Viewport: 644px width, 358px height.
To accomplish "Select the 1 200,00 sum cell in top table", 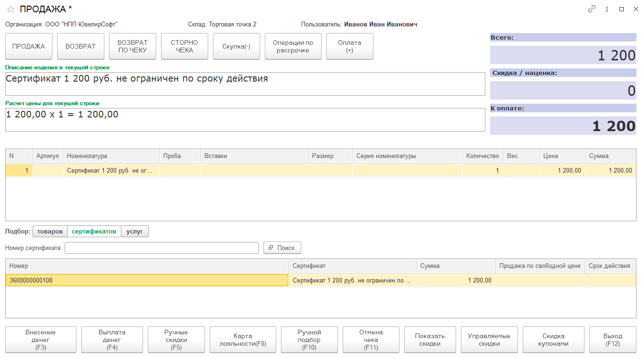I will tap(610, 170).
